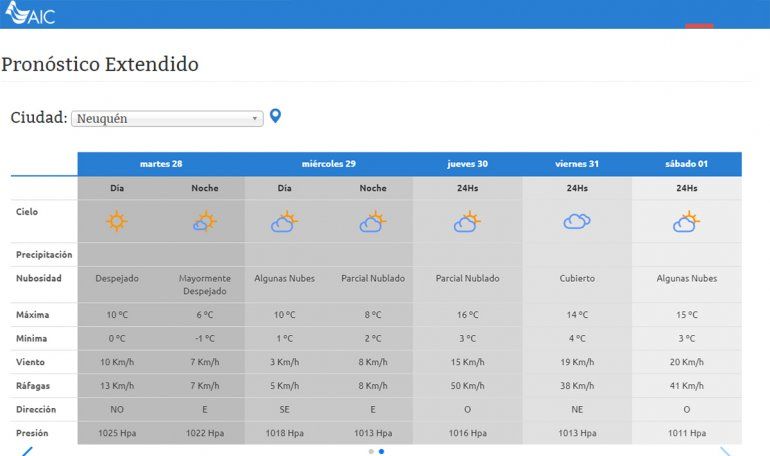Click the martes Noche sky icon
This screenshot has height=456, width=770.
tap(205, 222)
